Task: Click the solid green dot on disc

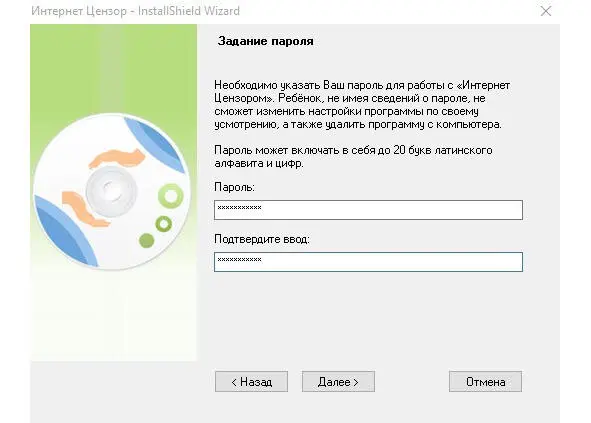Action: pos(147,241)
